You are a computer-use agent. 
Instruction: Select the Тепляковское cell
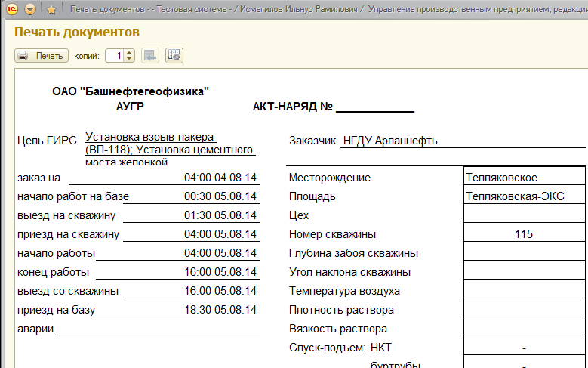[524, 175]
